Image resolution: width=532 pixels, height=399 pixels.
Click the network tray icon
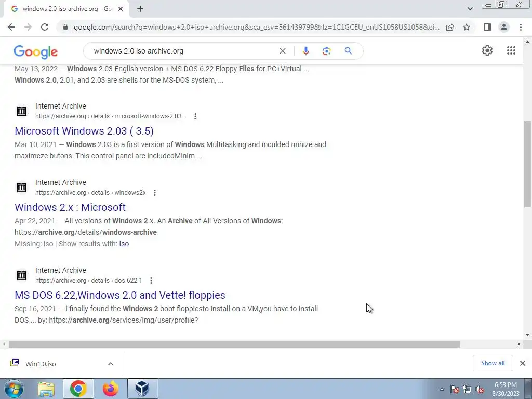pyautogui.click(x=467, y=389)
